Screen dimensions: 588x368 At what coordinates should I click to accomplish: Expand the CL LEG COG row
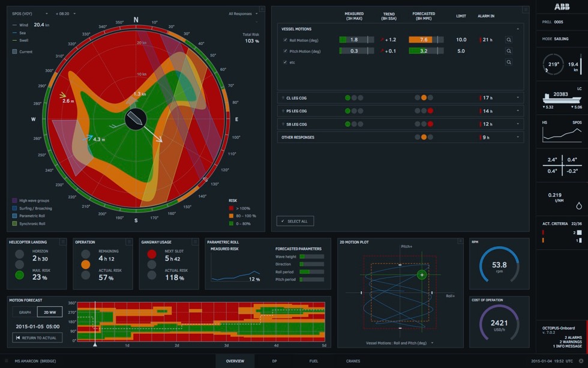point(517,97)
